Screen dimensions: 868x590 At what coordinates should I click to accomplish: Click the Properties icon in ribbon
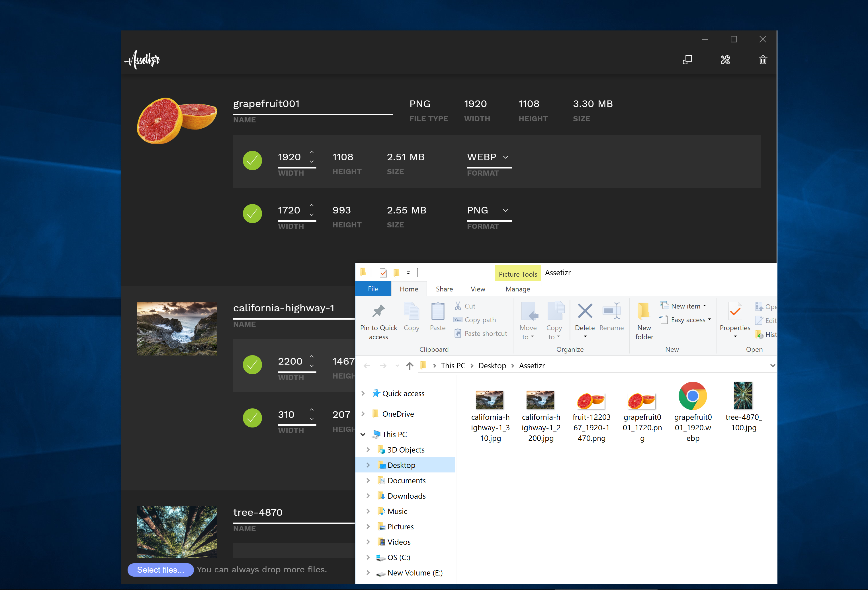[735, 312]
